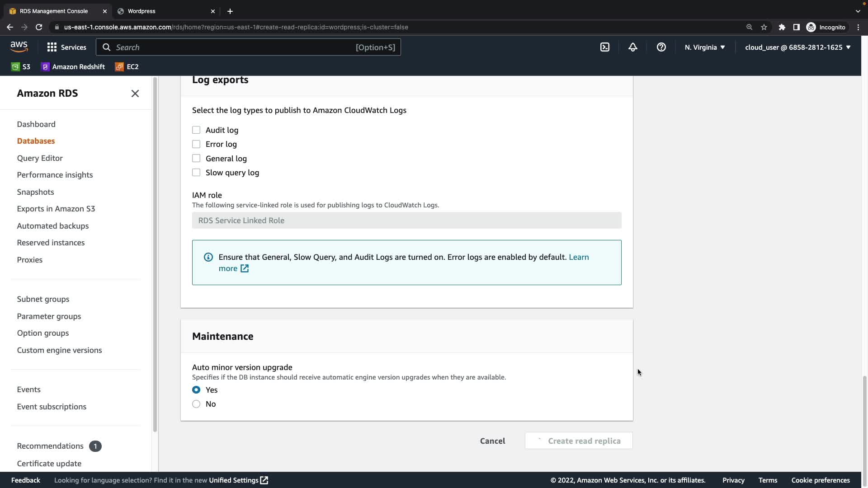
Task: Go to Snapshots in the sidebar
Action: coord(35,192)
